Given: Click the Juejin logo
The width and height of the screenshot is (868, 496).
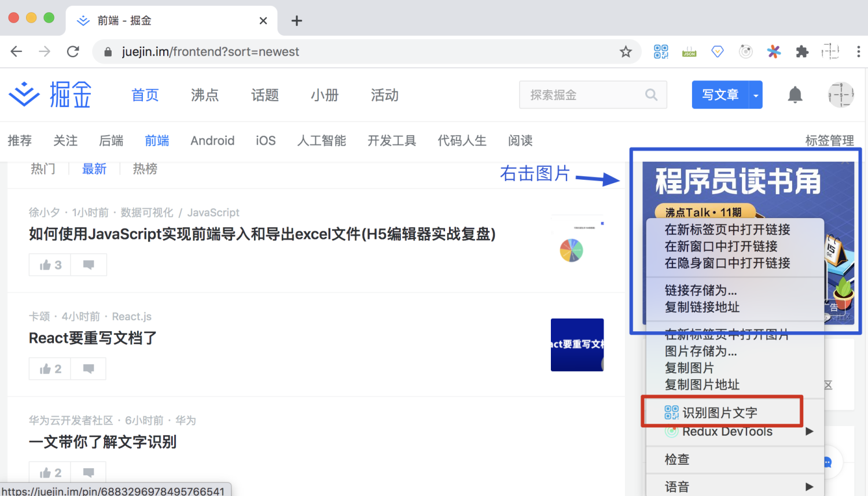Looking at the screenshot, I should pos(50,95).
